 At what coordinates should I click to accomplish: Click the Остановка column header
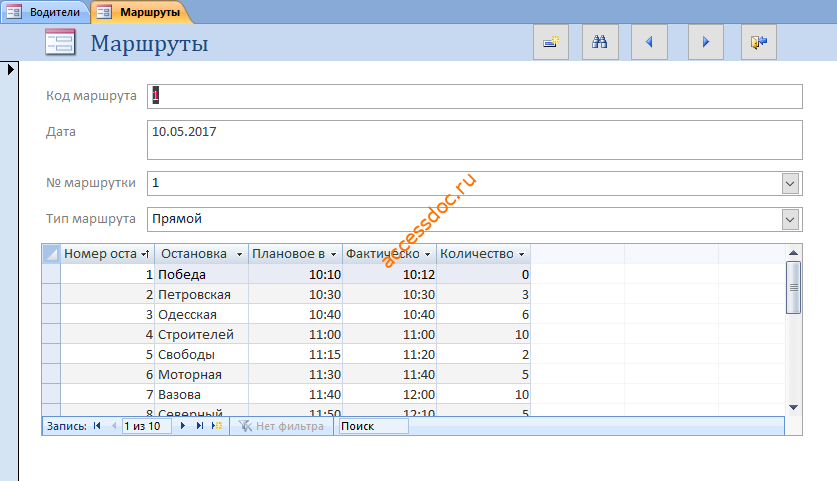pos(201,254)
